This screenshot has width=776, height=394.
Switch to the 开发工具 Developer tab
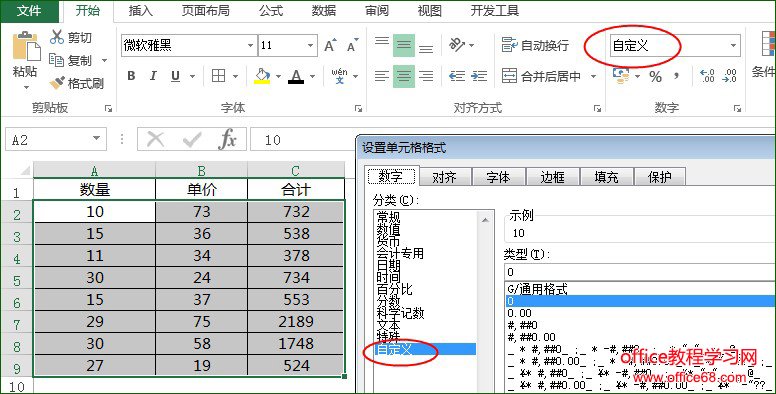tap(494, 10)
